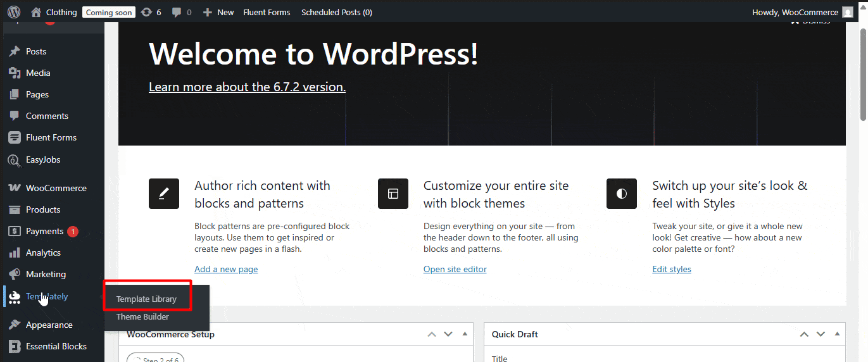Open the WooCommerce sidebar menu label
This screenshot has height=362, width=868.
56,188
